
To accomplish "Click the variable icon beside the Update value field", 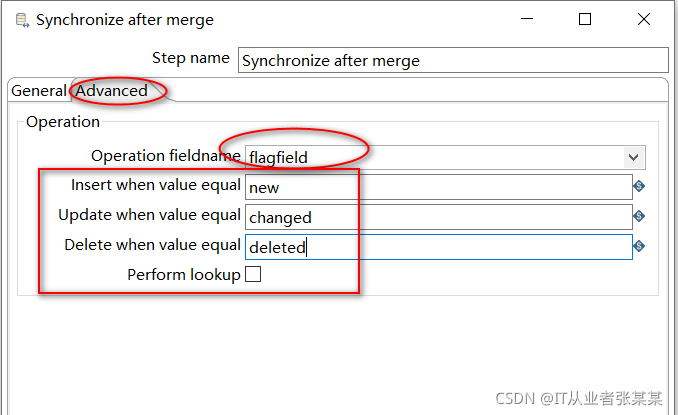I will pyautogui.click(x=639, y=216).
